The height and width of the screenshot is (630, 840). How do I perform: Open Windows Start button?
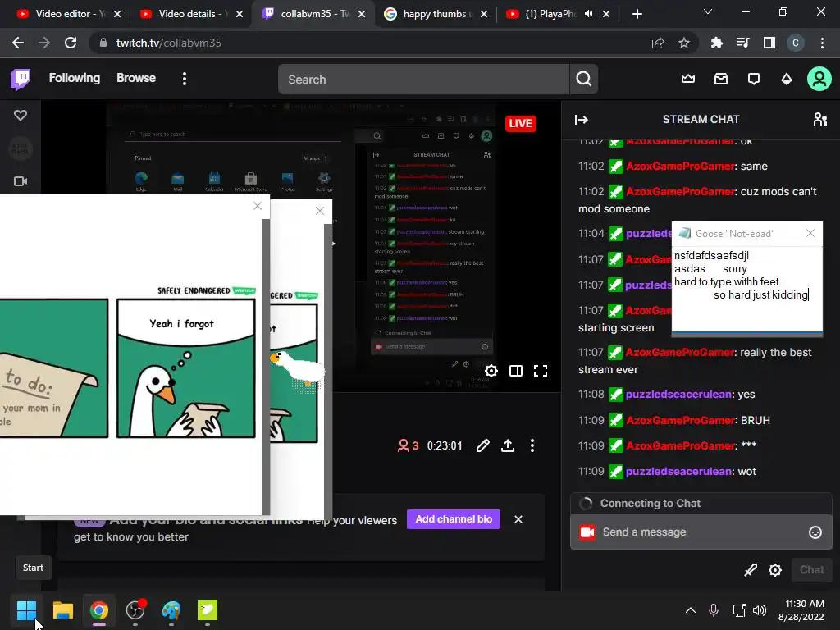click(26, 610)
